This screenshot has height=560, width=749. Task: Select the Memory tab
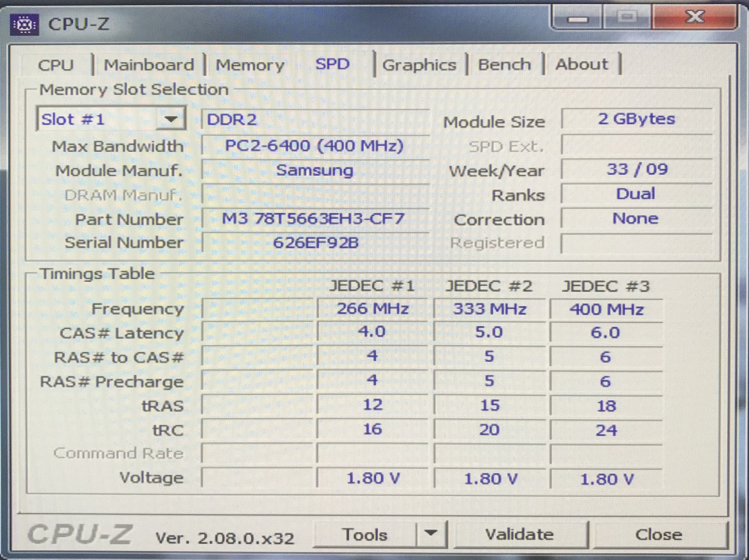coord(250,65)
